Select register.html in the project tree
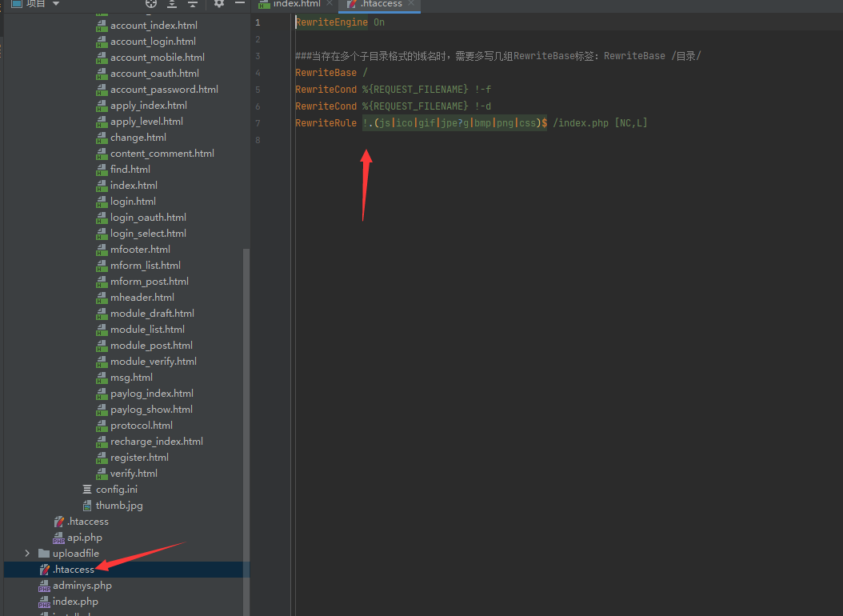The width and height of the screenshot is (843, 616). coord(139,458)
